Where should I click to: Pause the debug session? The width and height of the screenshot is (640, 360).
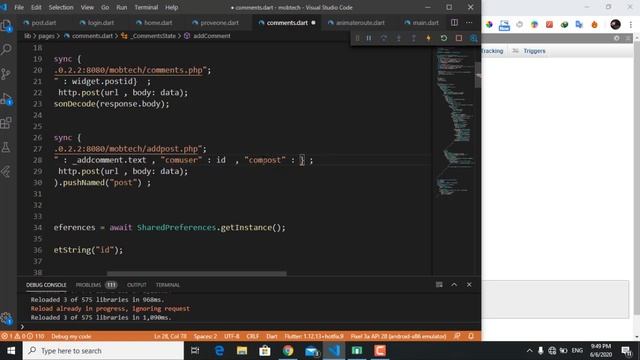[x=369, y=38]
